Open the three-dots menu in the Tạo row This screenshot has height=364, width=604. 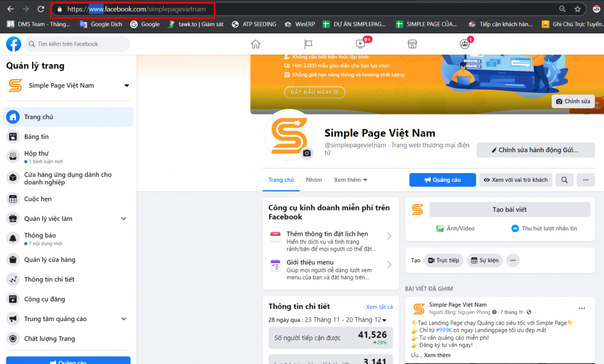pyautogui.click(x=513, y=260)
